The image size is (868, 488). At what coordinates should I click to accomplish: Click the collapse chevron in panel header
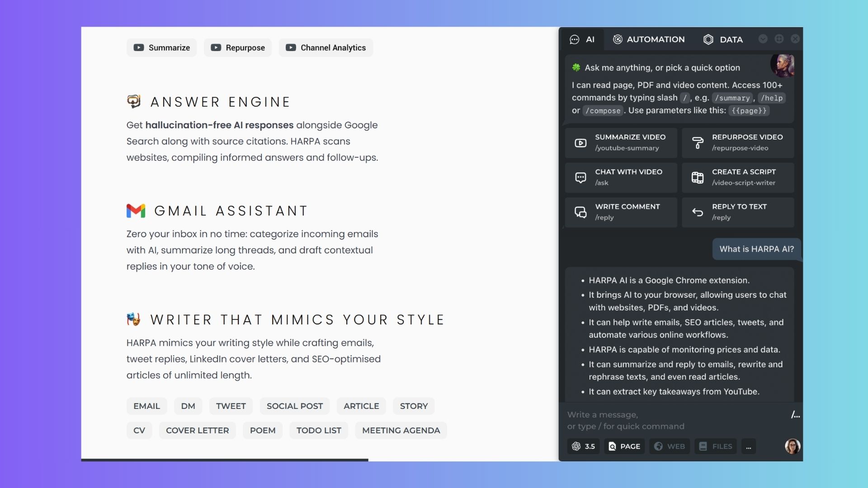(763, 39)
